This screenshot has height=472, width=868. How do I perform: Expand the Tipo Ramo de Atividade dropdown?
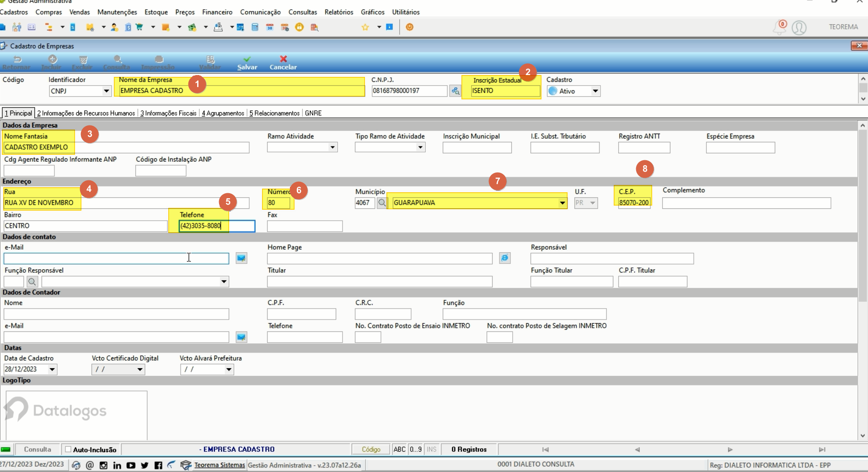tap(420, 147)
